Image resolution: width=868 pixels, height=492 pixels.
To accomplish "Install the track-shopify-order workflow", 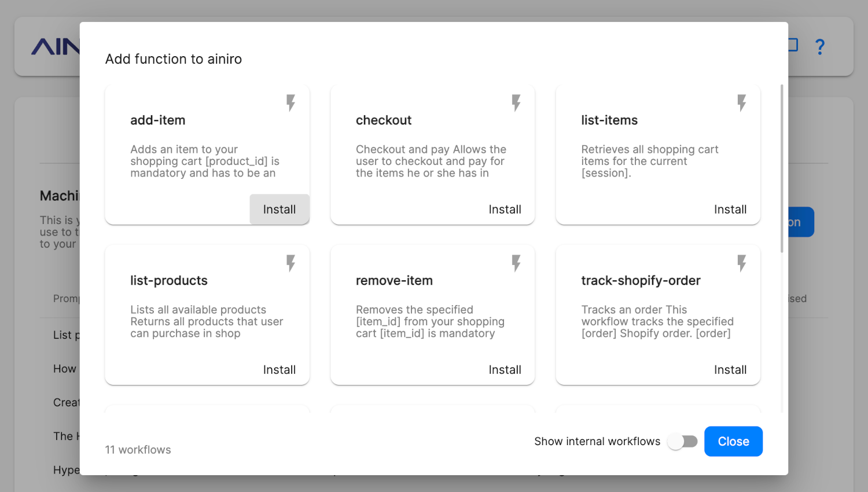I will [730, 370].
